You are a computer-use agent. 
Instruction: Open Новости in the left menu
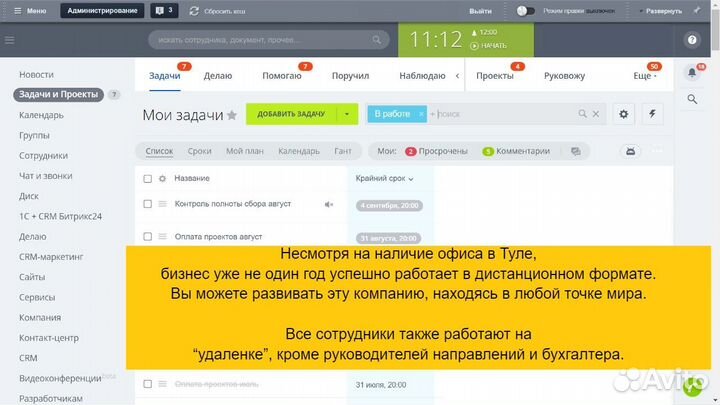[36, 74]
